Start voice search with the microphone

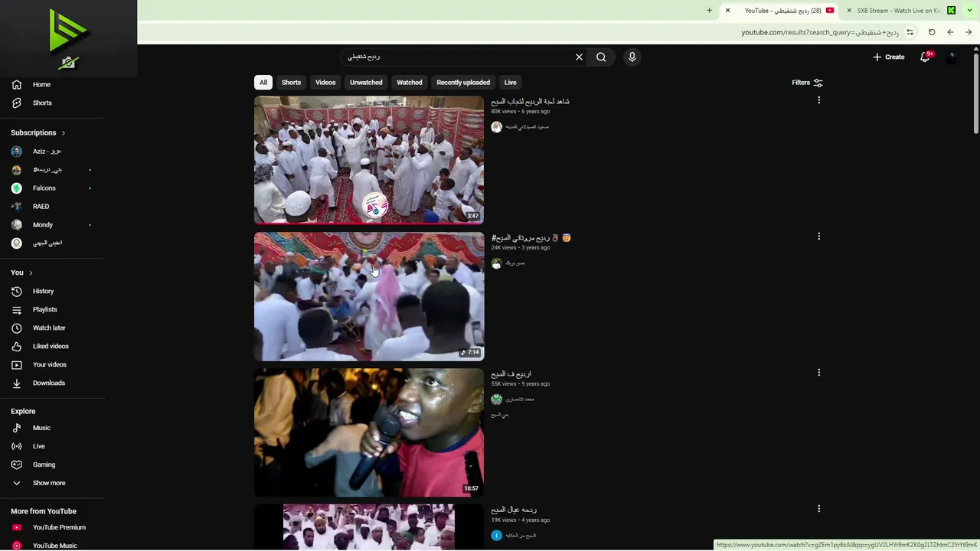tap(632, 57)
